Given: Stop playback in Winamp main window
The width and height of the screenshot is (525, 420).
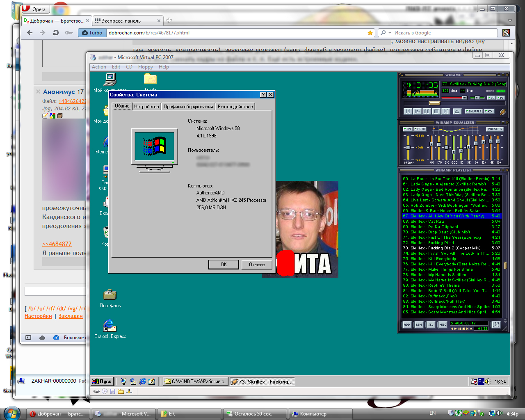Looking at the screenshot, I should [436, 111].
